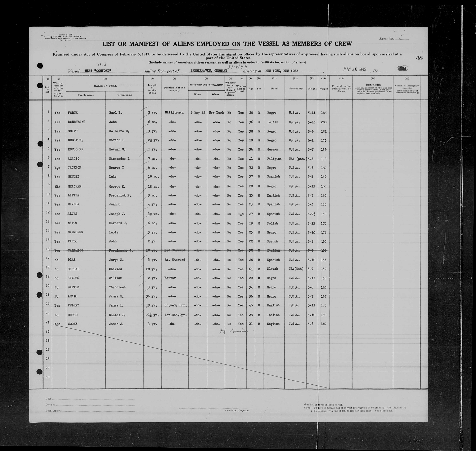The width and height of the screenshot is (476, 451).
Task: Click the position Rm. Steward
Action: [x=175, y=260]
